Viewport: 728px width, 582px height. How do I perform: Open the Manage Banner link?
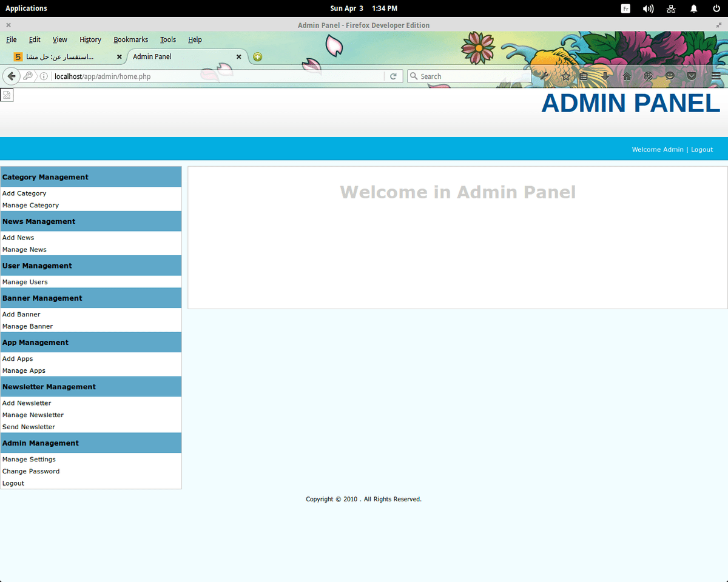tap(27, 326)
